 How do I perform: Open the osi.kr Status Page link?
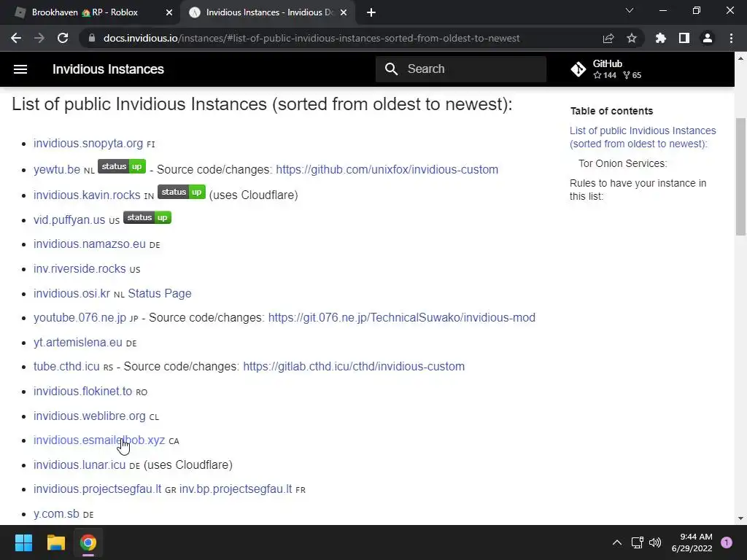click(160, 293)
